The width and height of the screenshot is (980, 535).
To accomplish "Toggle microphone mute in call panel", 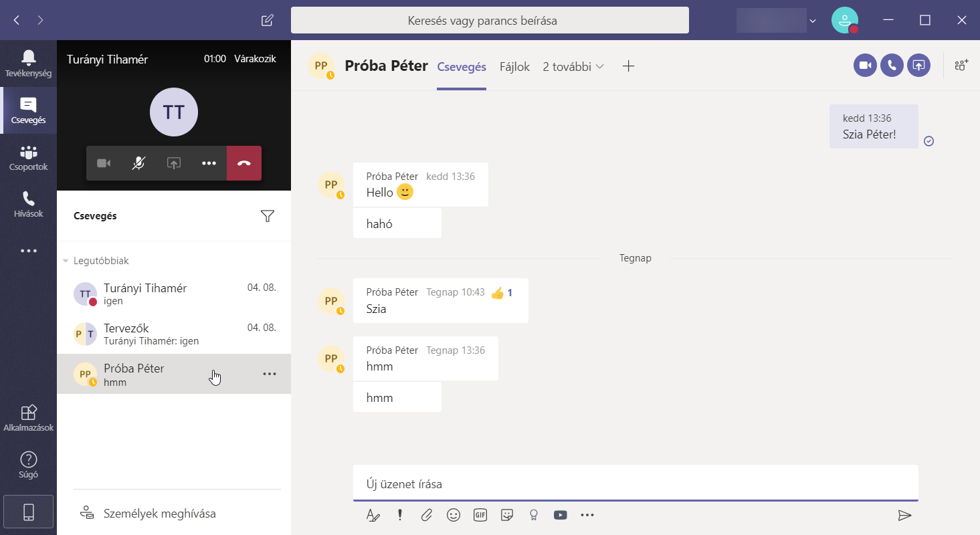I will coord(138,163).
